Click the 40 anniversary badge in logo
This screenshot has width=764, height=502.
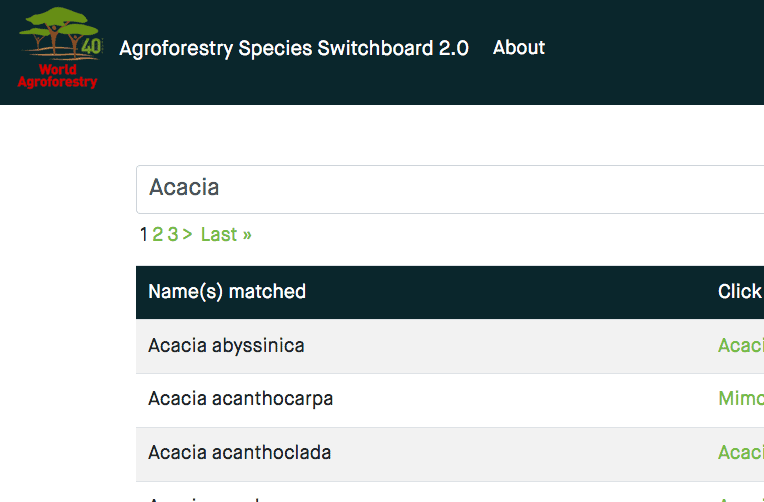[91, 47]
